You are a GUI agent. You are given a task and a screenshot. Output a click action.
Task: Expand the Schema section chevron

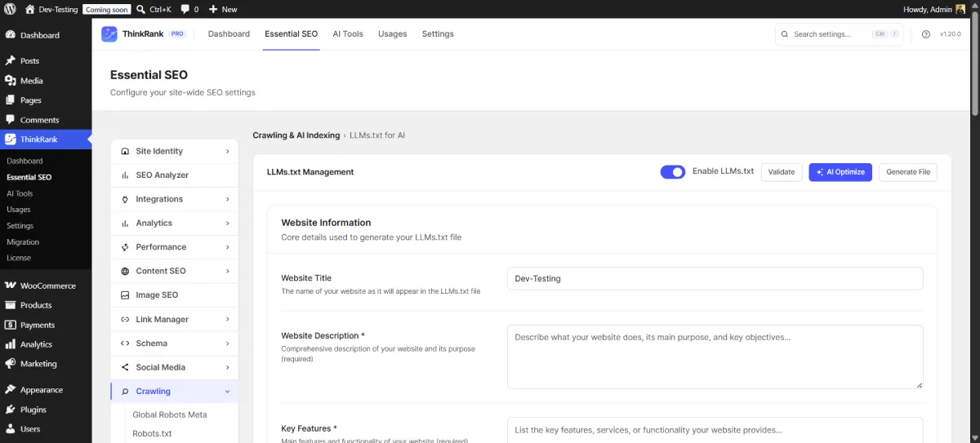tap(228, 343)
